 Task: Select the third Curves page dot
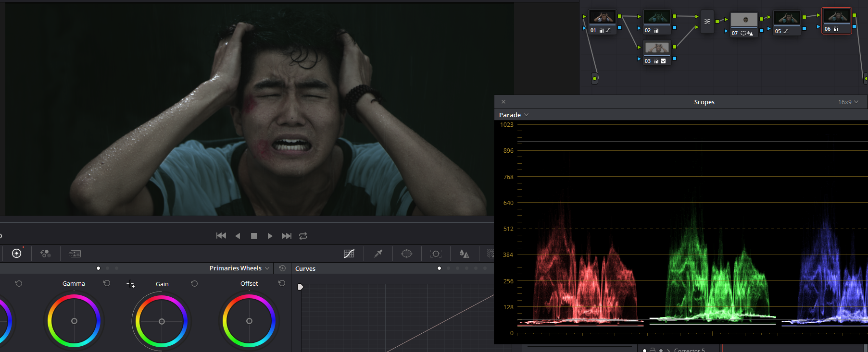tap(457, 268)
